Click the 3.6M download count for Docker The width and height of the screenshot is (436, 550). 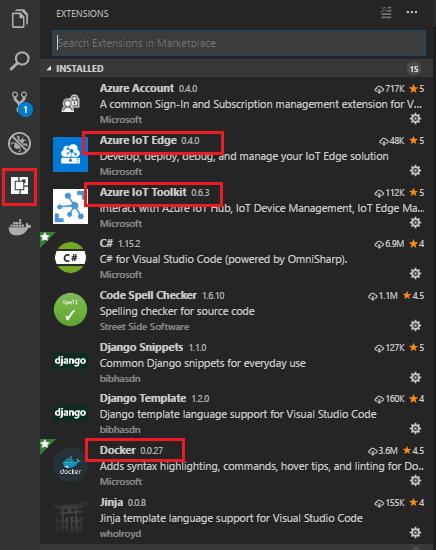[383, 451]
